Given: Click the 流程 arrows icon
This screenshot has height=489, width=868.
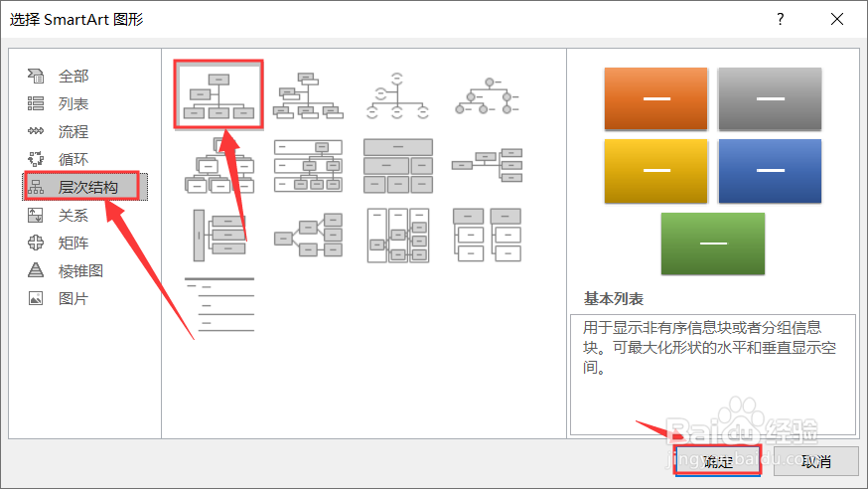Looking at the screenshot, I should click(36, 131).
